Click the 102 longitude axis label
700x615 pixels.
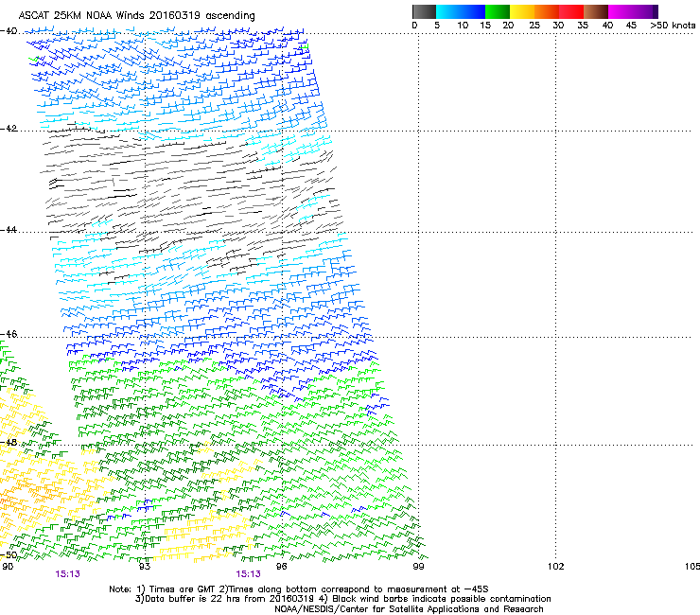click(556, 567)
